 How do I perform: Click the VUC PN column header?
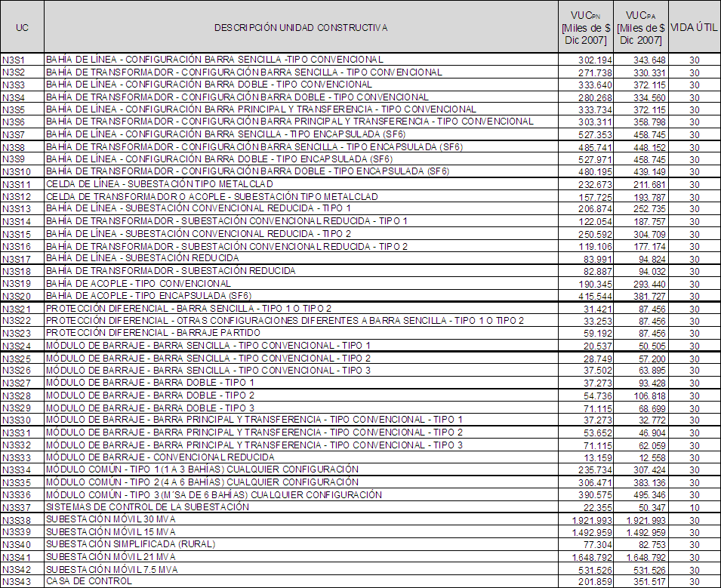[x=586, y=28]
